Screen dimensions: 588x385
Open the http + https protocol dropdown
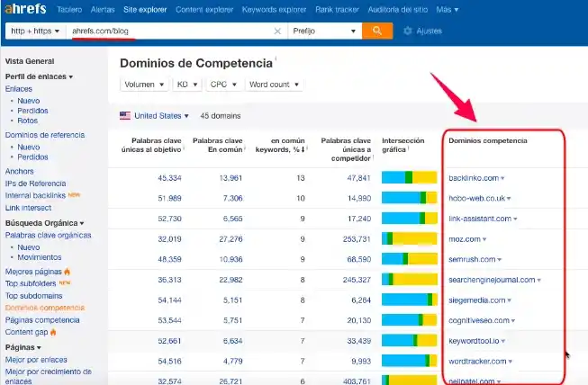pos(36,31)
